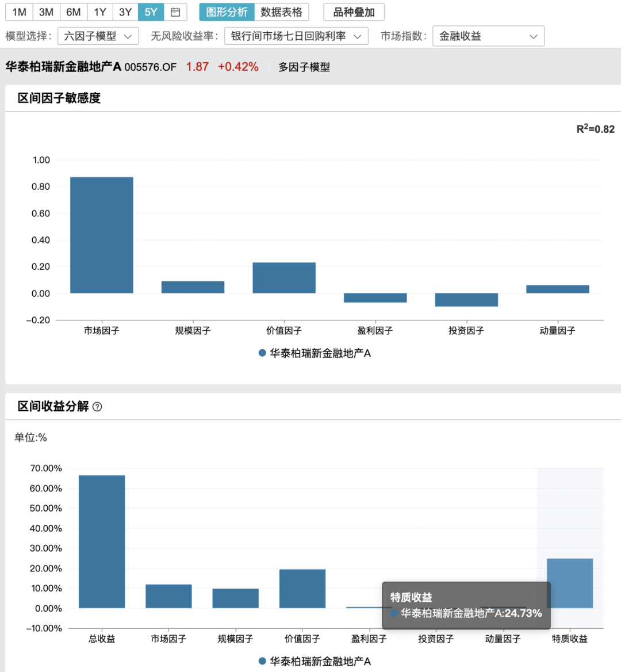621x672 pixels.
Task: Click the 模型选择 label
Action: pyautogui.click(x=29, y=36)
